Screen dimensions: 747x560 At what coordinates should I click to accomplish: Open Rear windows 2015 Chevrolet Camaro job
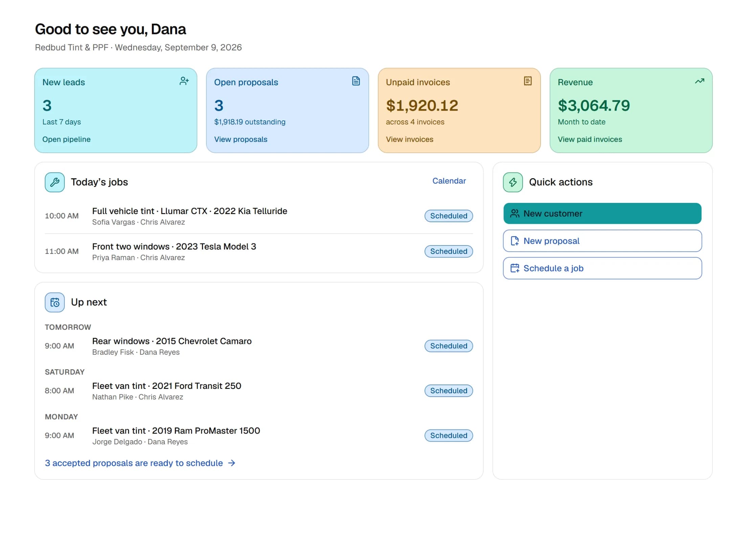172,341
